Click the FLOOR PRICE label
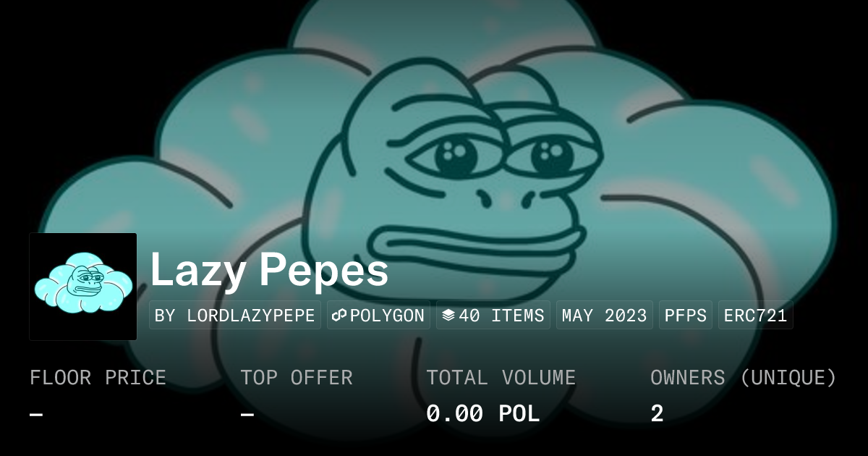868x456 pixels. pyautogui.click(x=98, y=378)
